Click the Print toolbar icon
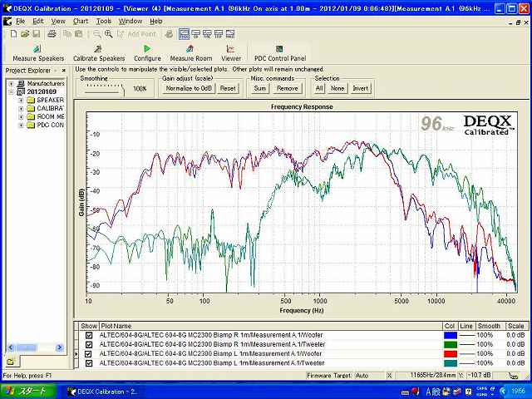This screenshot has width=532, height=399. (x=52, y=33)
